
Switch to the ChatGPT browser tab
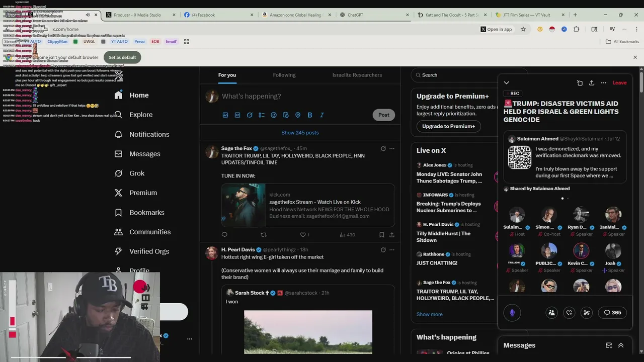click(x=372, y=15)
